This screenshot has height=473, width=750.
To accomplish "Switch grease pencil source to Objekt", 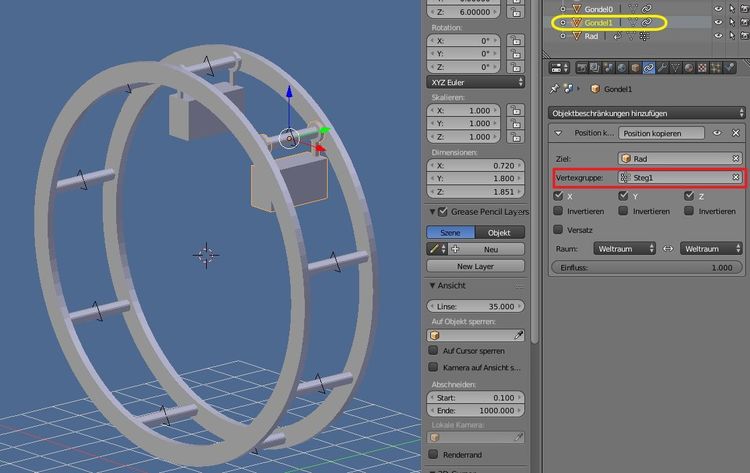I will coord(499,232).
